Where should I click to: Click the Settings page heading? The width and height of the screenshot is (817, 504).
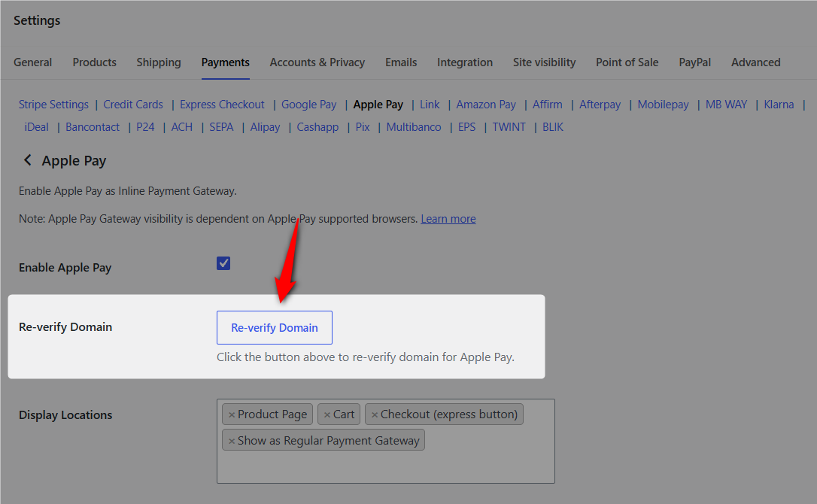pos(37,20)
